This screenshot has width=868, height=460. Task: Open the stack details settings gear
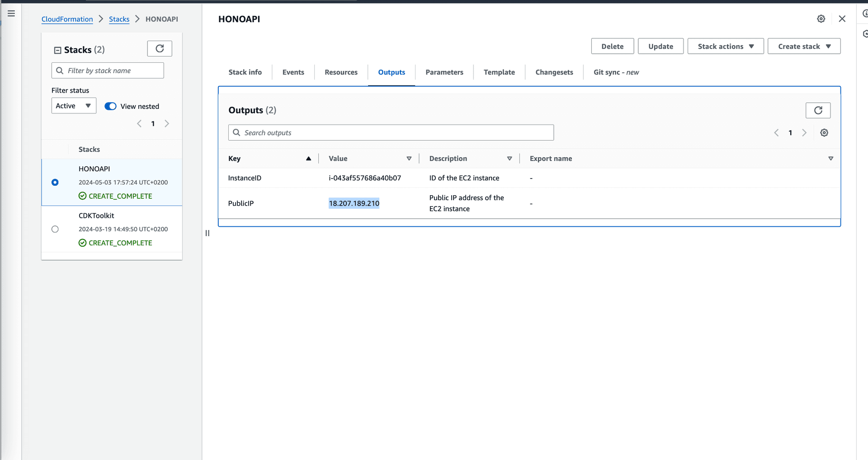tap(821, 19)
